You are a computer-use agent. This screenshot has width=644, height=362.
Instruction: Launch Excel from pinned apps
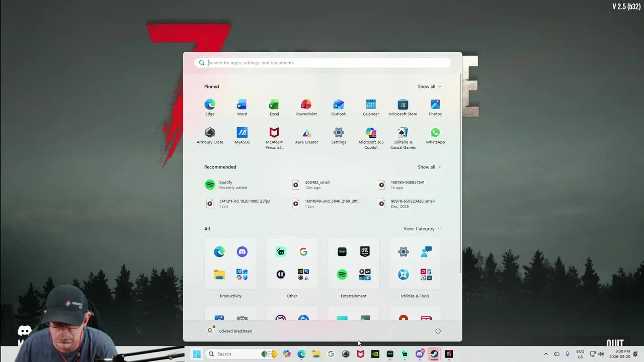click(x=274, y=107)
